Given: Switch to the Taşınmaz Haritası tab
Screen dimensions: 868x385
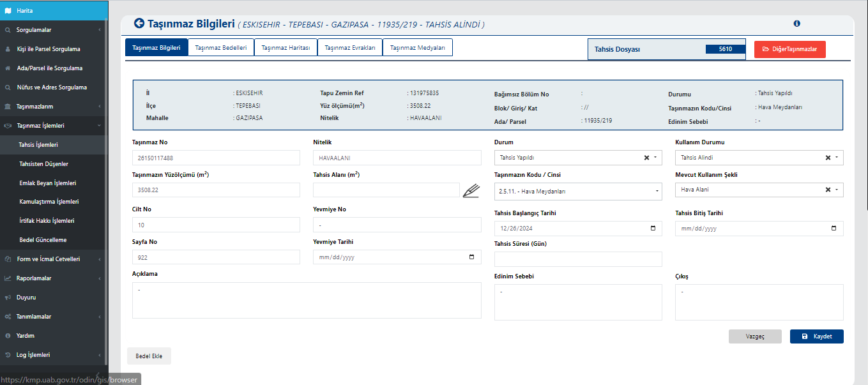Looking at the screenshot, I should 286,48.
